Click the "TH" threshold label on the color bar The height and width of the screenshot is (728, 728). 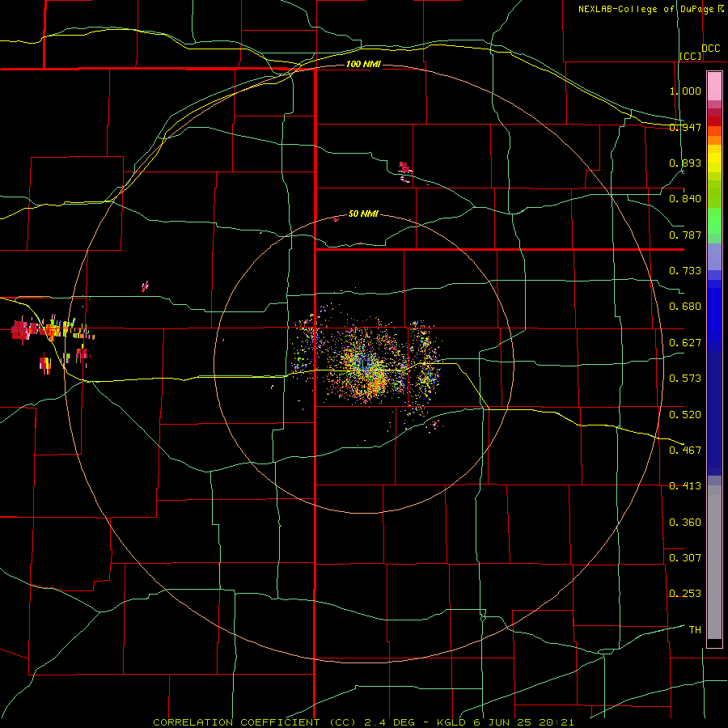point(695,629)
